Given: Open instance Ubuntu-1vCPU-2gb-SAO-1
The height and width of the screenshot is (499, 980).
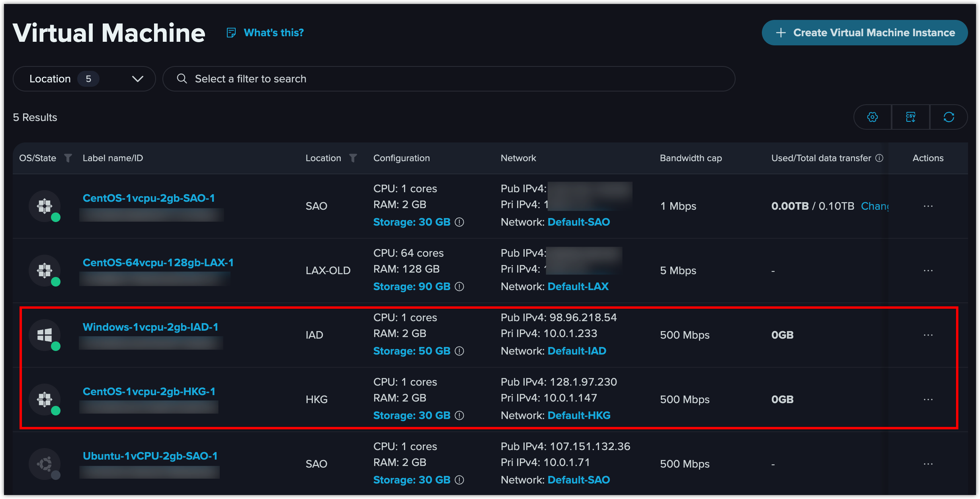Looking at the screenshot, I should point(150,456).
